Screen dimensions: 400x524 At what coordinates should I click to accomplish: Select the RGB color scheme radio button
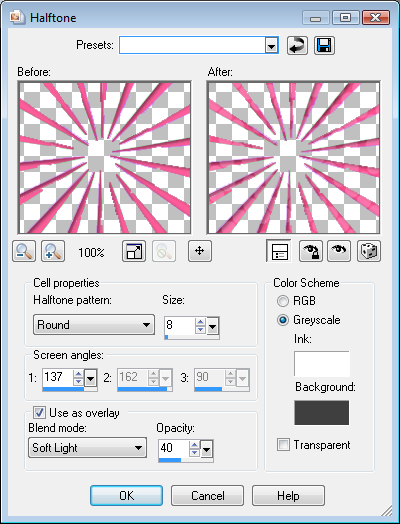[x=283, y=301]
